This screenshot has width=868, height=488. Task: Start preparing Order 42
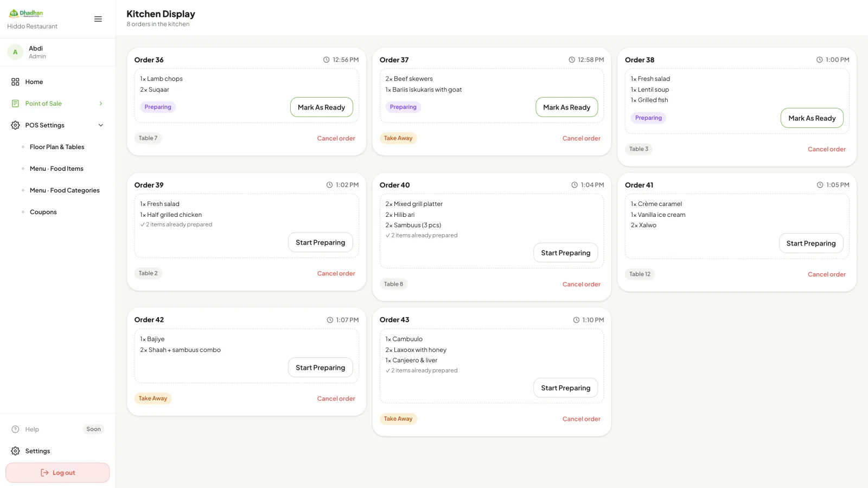point(321,368)
